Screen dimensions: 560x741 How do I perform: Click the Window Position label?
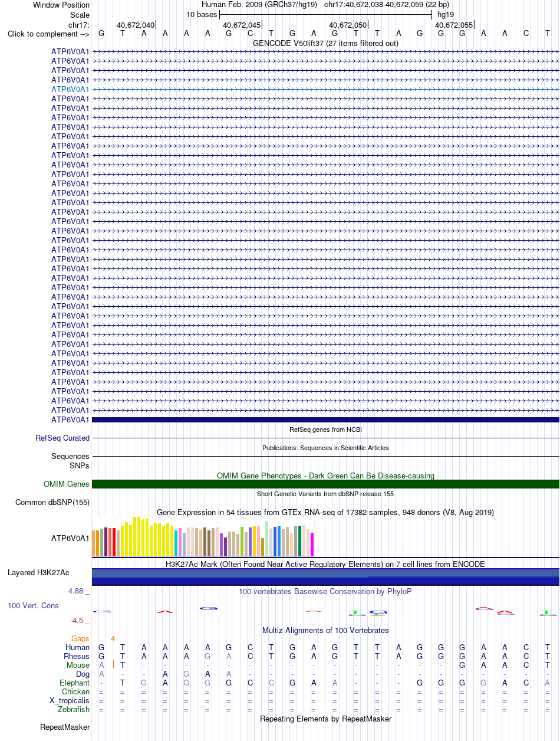coord(61,5)
